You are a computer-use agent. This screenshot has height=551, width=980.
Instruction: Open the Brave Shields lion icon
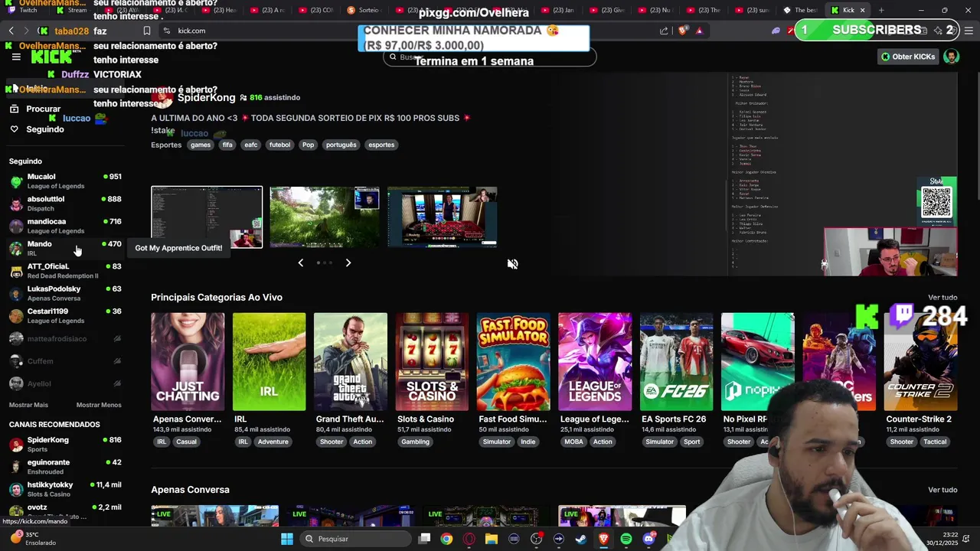click(x=684, y=31)
